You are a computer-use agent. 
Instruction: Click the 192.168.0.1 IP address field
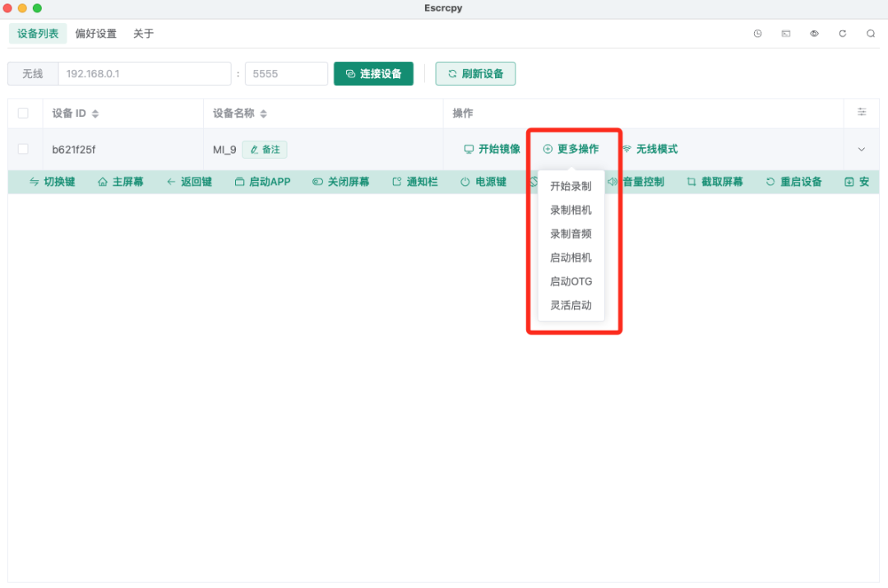(144, 74)
